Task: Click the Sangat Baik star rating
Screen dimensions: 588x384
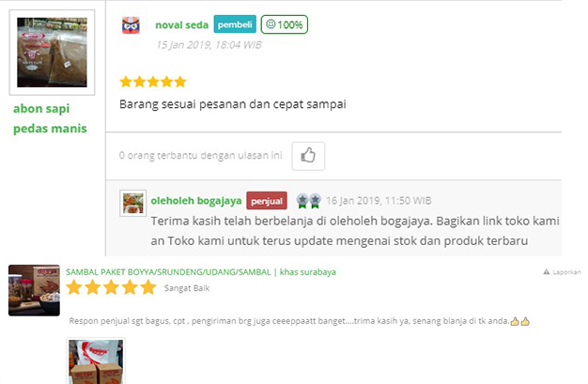Action: tap(111, 287)
